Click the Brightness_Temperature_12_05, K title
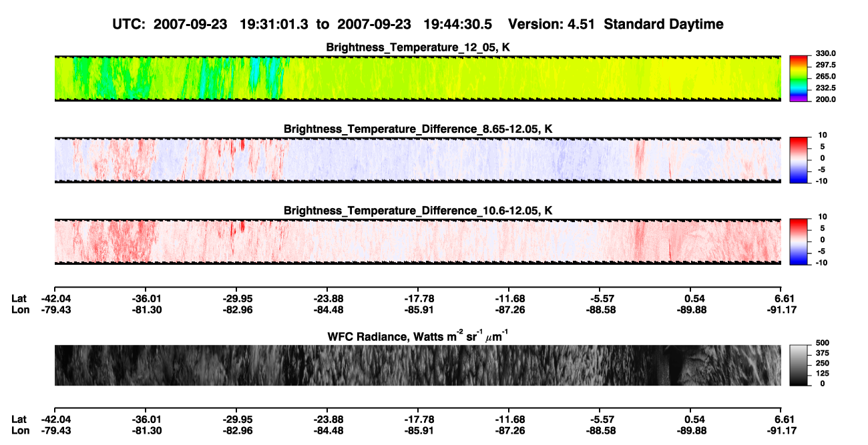This screenshot has height=445, width=868. pyautogui.click(x=418, y=47)
